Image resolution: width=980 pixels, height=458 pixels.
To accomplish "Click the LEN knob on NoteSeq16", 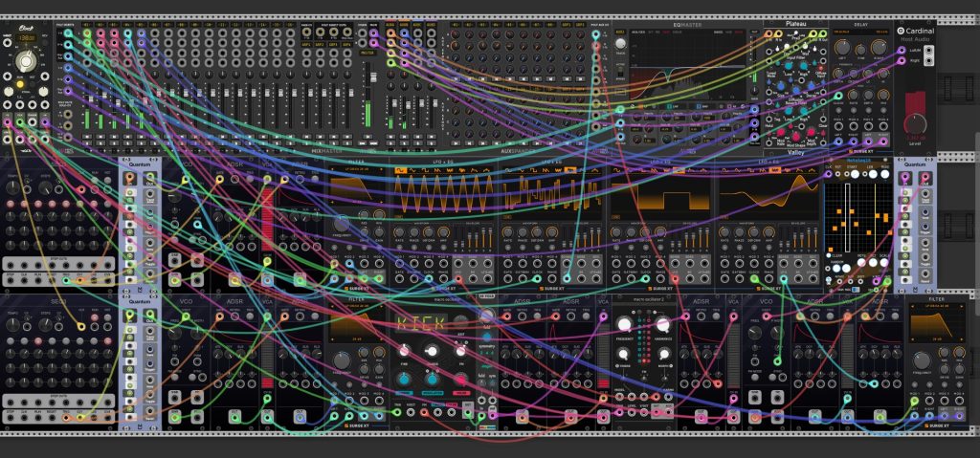I will 871,174.
